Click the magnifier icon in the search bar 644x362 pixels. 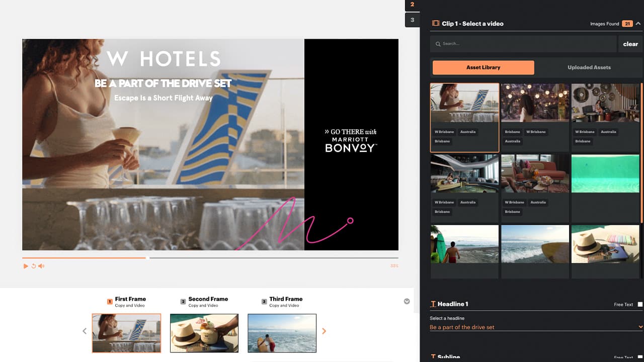pos(439,44)
